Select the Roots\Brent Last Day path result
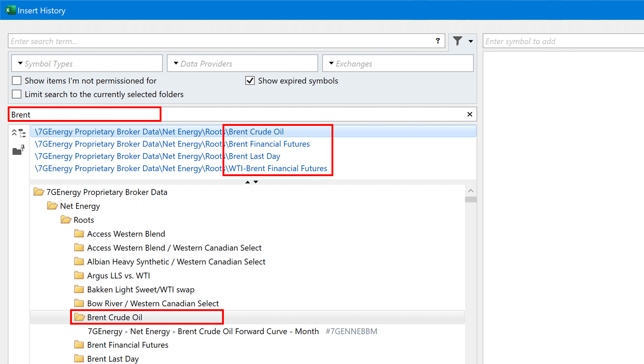Screen dimensions: 644x364 pyautogui.click(x=157, y=156)
